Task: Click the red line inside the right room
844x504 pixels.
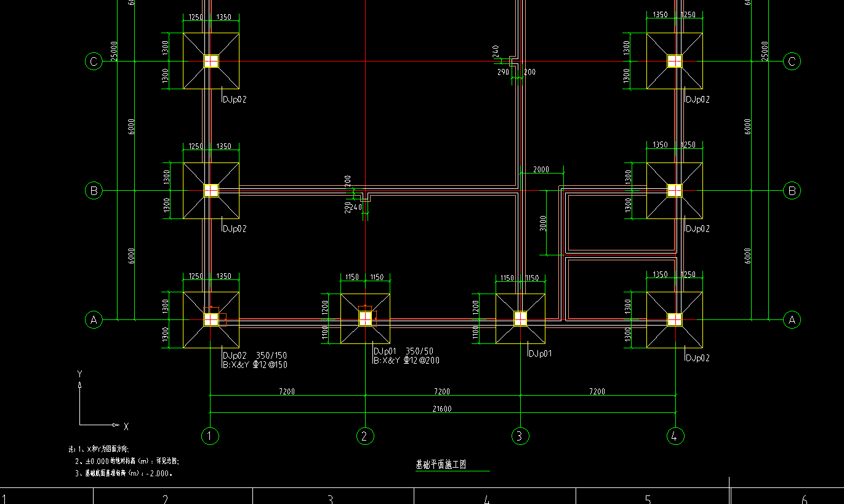Action: [x=621, y=254]
